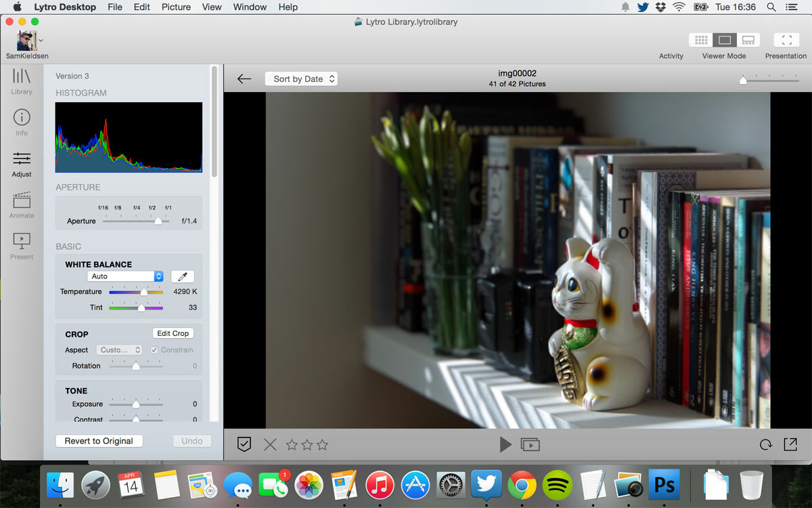This screenshot has height=508, width=812.
Task: Open the Finder from the Dock
Action: tap(60, 485)
